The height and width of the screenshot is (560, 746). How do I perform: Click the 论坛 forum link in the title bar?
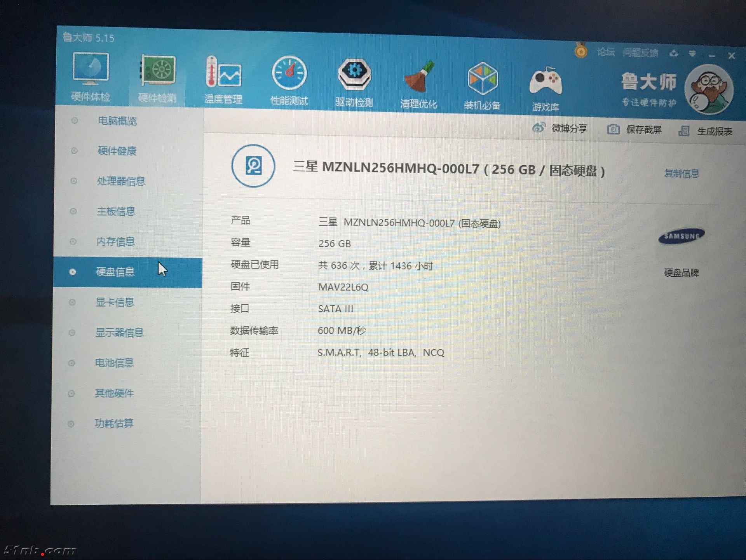click(x=605, y=52)
